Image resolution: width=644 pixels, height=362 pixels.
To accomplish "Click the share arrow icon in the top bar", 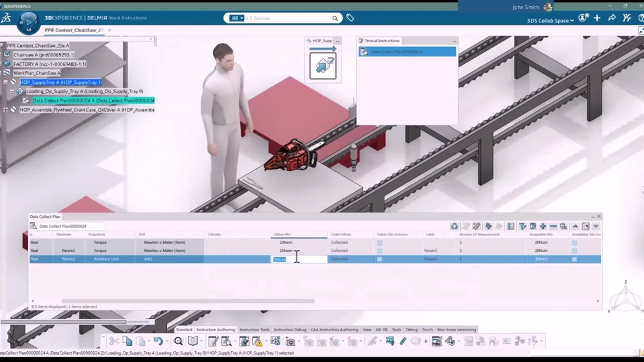I will click(x=612, y=17).
